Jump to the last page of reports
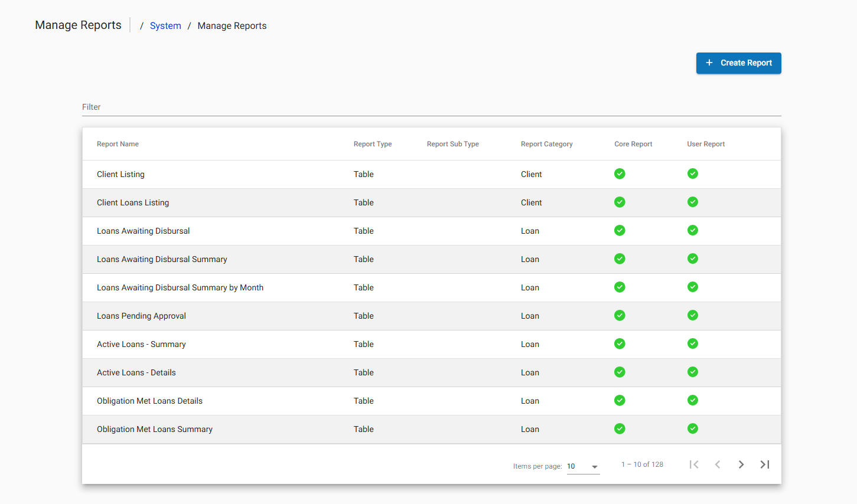Screen dimensions: 857x504 (765, 464)
